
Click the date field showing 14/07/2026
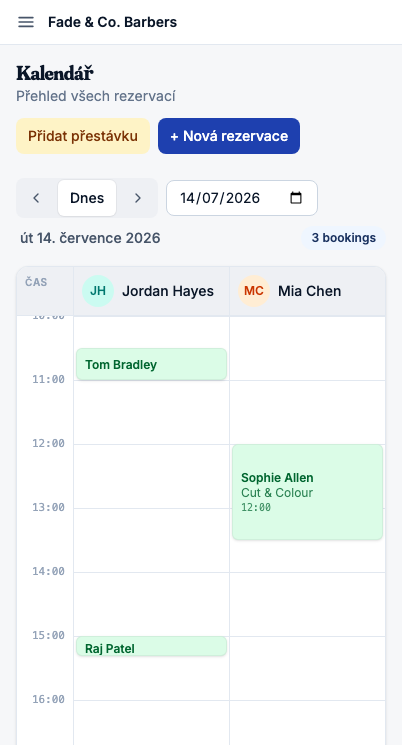click(242, 198)
